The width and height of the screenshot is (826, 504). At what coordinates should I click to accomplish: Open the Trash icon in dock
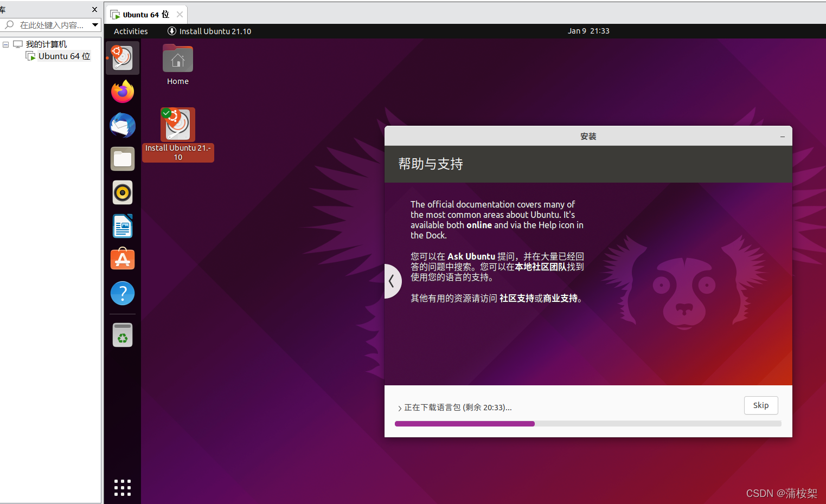[x=123, y=335]
